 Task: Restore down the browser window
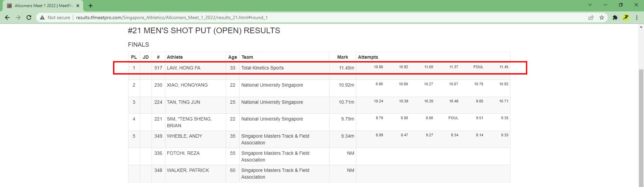[621, 5]
